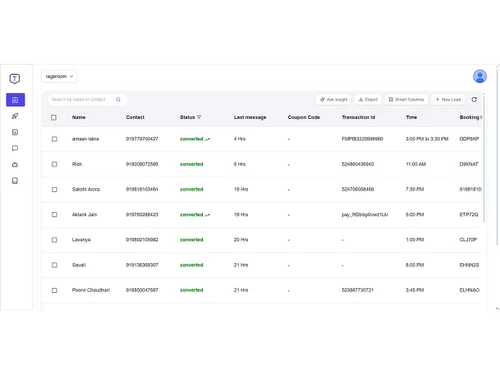This screenshot has width=500, height=375.
Task: Click the search magnifier icon
Action: [118, 99]
